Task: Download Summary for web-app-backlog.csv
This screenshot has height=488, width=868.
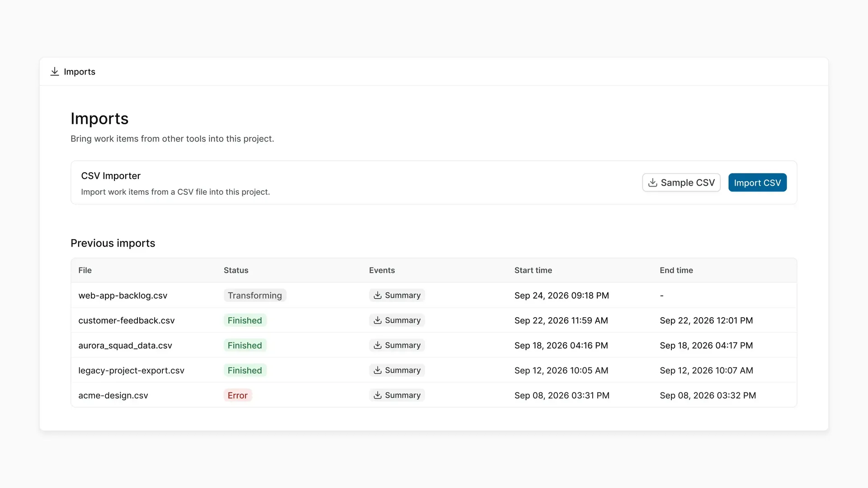Action: 397,295
